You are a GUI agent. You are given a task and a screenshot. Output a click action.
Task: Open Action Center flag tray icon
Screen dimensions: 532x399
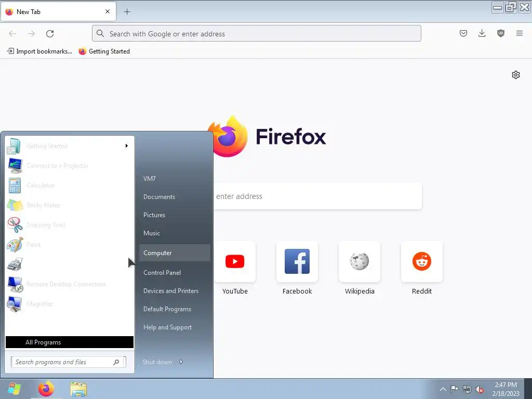[x=454, y=389]
